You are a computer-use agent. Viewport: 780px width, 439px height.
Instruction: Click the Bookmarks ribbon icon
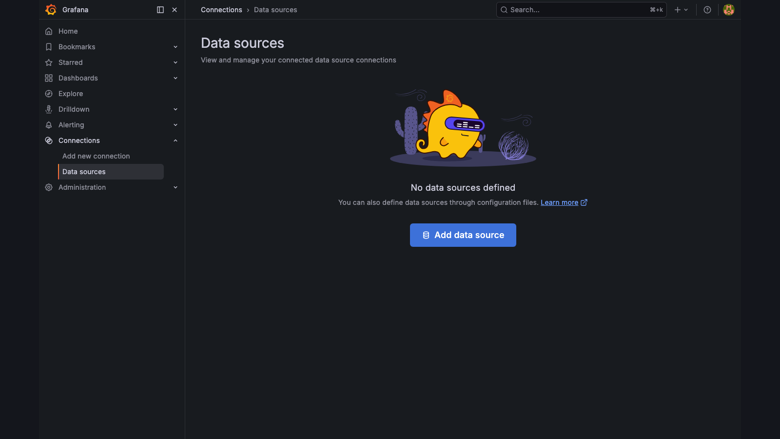pos(49,47)
